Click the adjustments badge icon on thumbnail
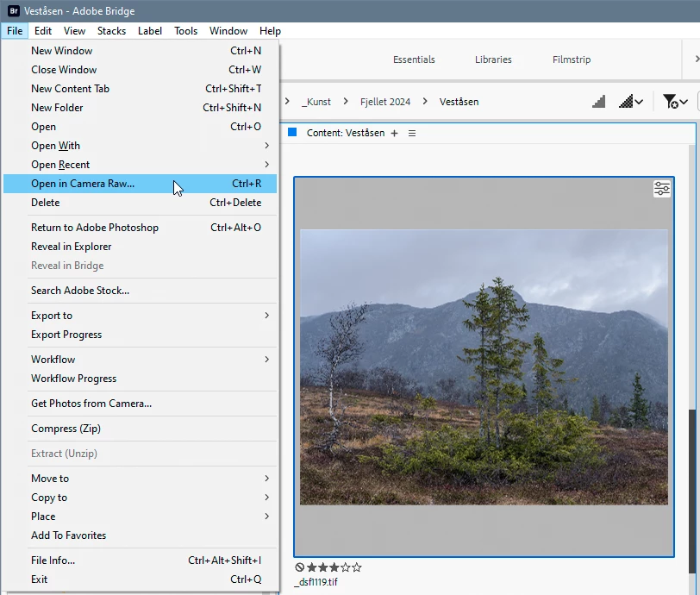 pyautogui.click(x=661, y=189)
